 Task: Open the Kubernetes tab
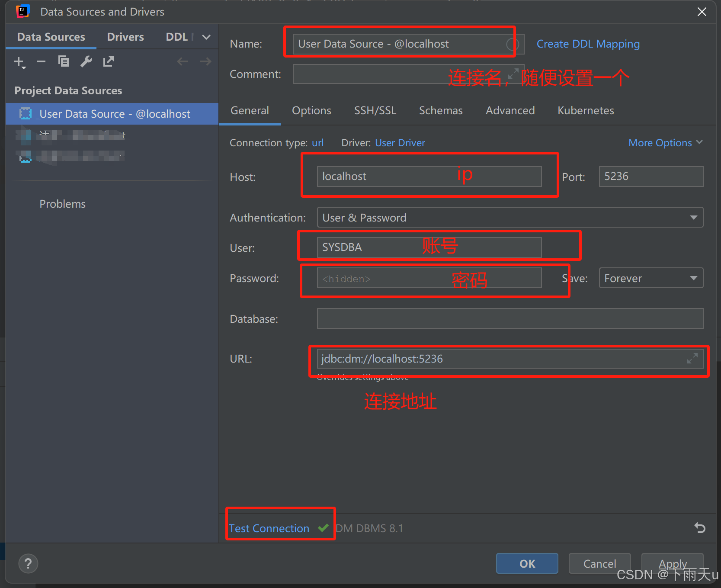[586, 111]
